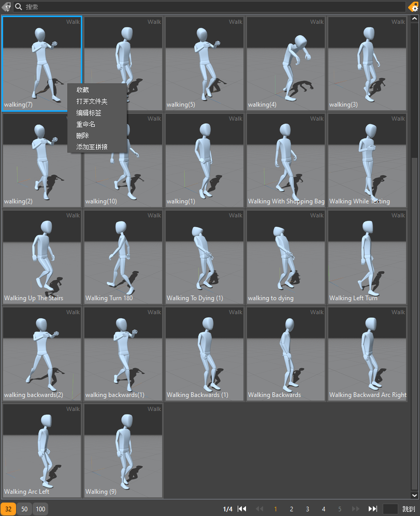
Task: Go to page 2
Action: 292,509
